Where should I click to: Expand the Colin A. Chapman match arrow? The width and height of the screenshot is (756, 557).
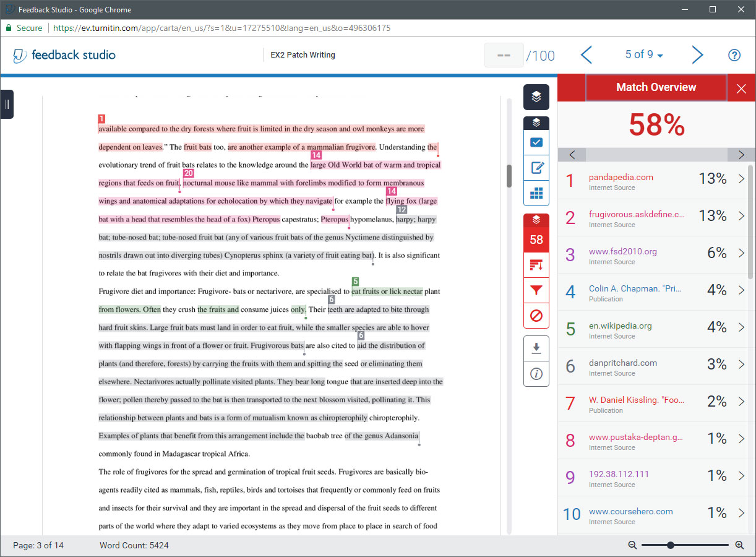742,290
